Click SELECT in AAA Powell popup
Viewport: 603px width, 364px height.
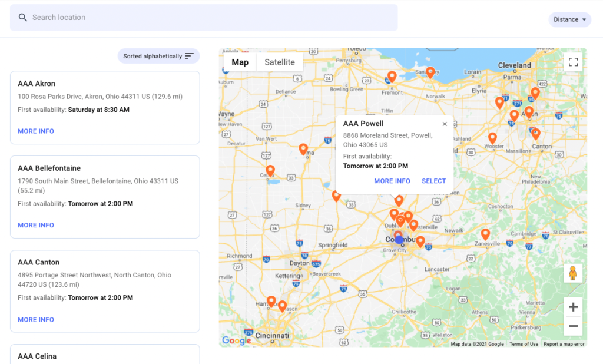pos(434,181)
